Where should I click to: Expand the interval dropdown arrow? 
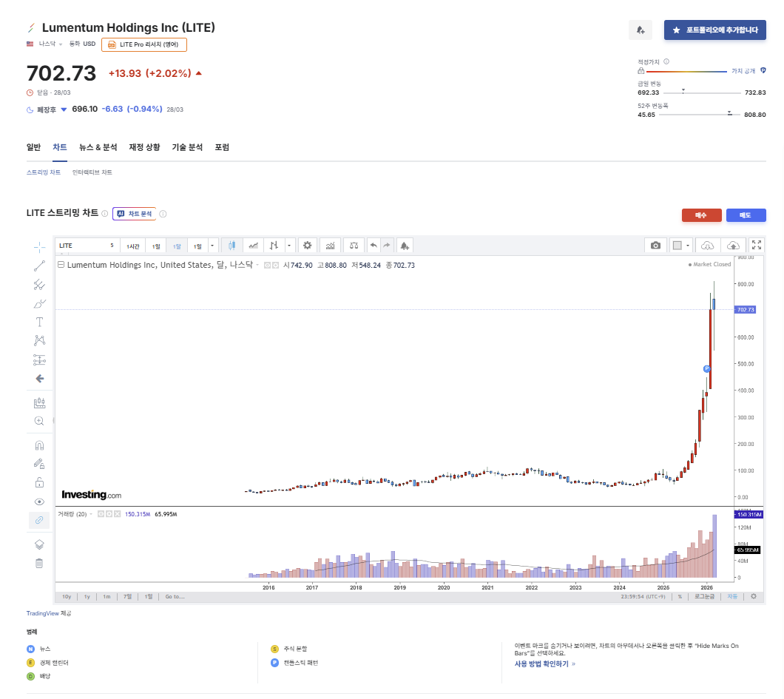pos(212,246)
